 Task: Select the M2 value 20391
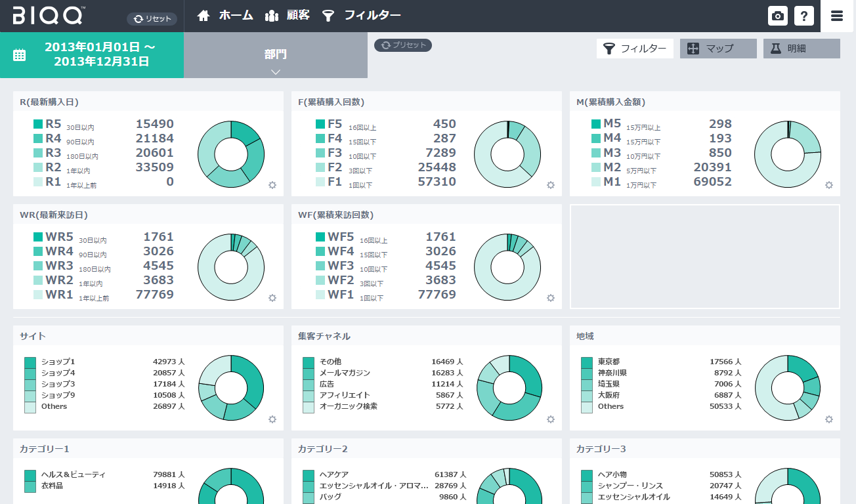pos(713,167)
